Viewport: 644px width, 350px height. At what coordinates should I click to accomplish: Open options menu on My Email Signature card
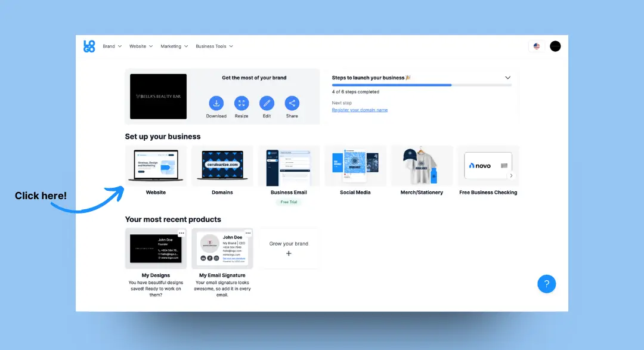247,233
